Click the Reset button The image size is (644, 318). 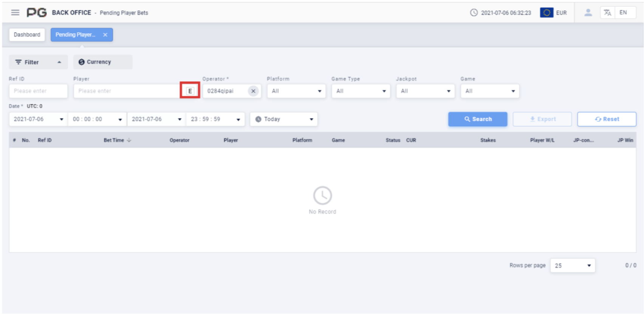(x=607, y=119)
